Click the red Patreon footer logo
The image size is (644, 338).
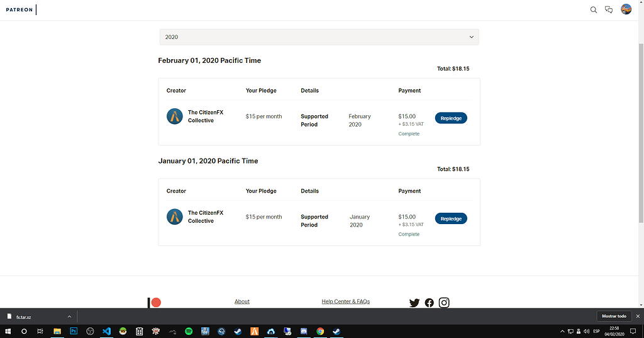[155, 303]
